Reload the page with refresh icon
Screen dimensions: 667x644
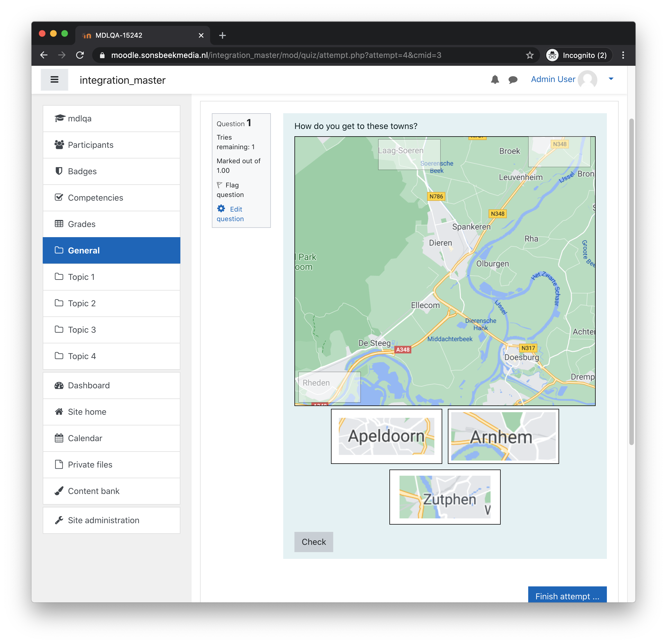coord(80,55)
